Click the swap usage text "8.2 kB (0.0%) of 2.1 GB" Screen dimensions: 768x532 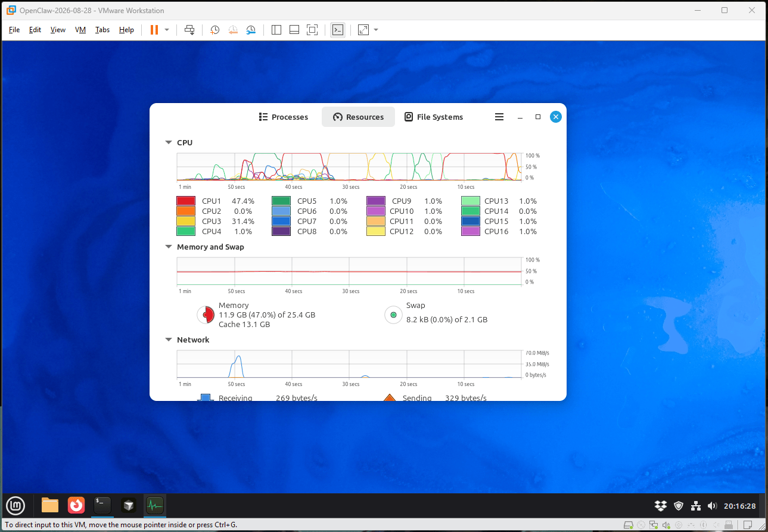pyautogui.click(x=447, y=320)
